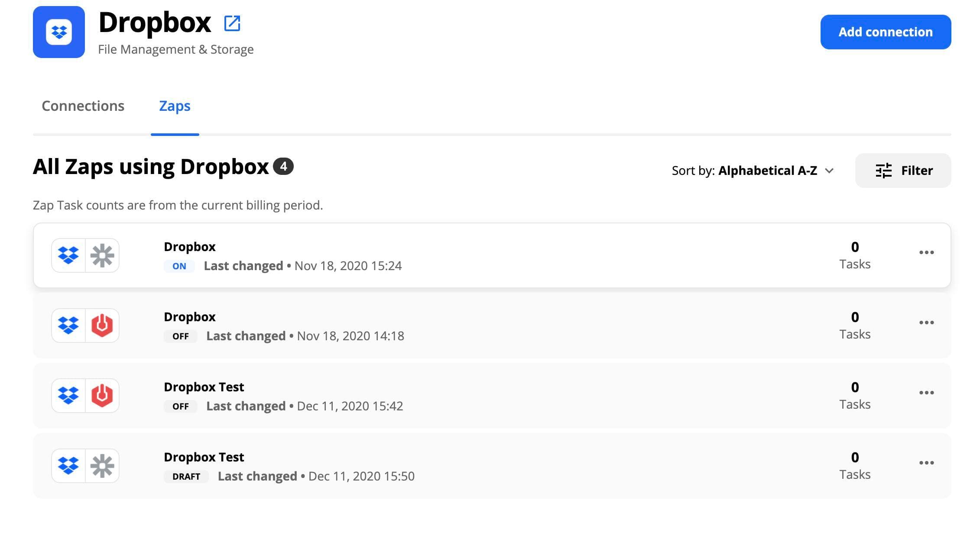Click Dropbox icon in ON zap row

point(68,255)
